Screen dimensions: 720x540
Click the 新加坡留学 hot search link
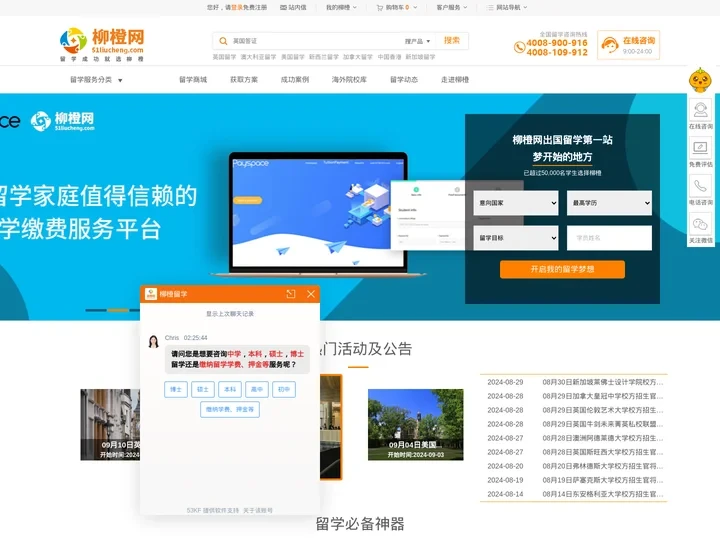[420, 57]
